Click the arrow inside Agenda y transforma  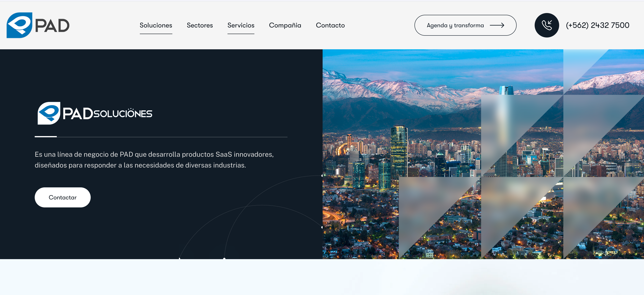click(497, 25)
